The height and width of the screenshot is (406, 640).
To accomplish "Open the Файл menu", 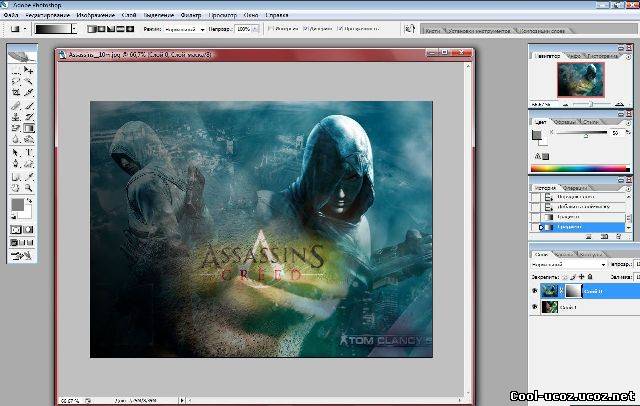I will click(x=11, y=15).
